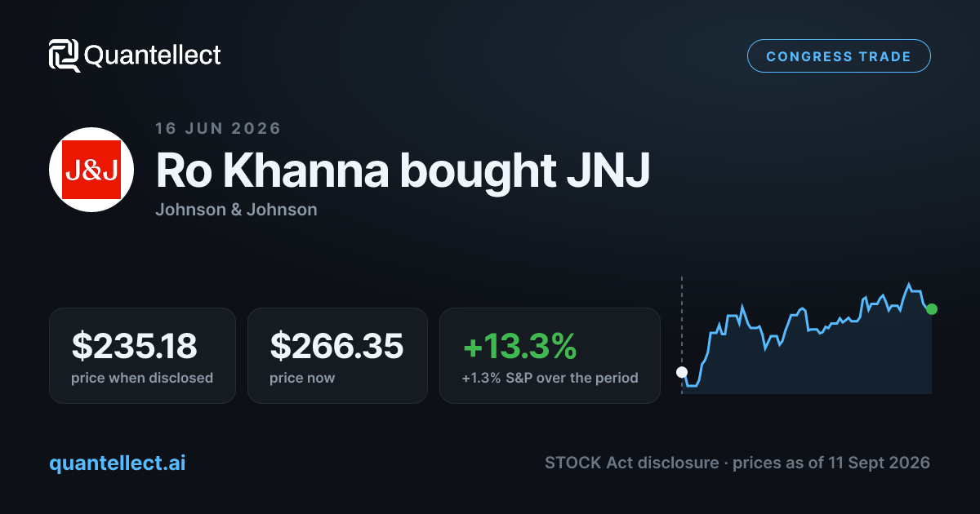
Task: Click the $266.35 price now card
Action: (x=337, y=356)
